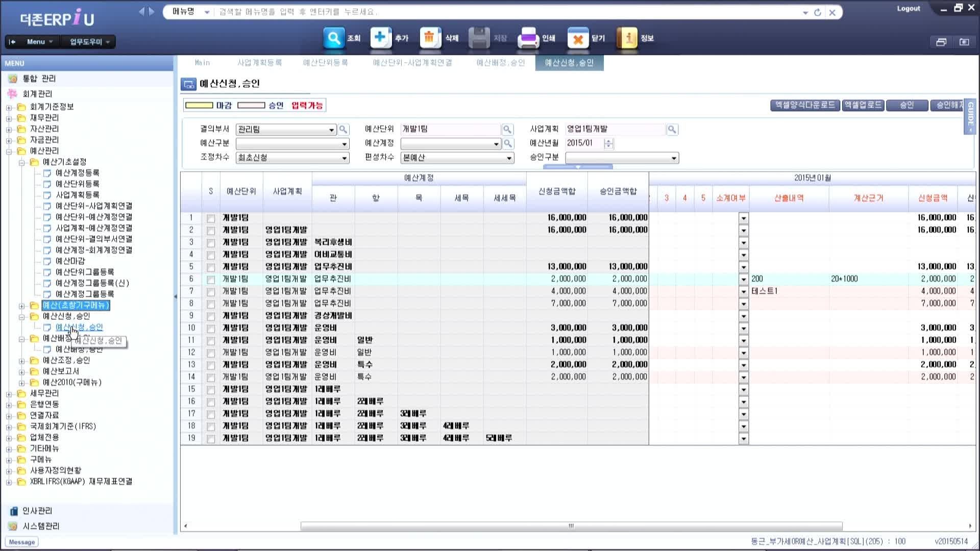Open the Menu dropdown menu

tap(40, 42)
